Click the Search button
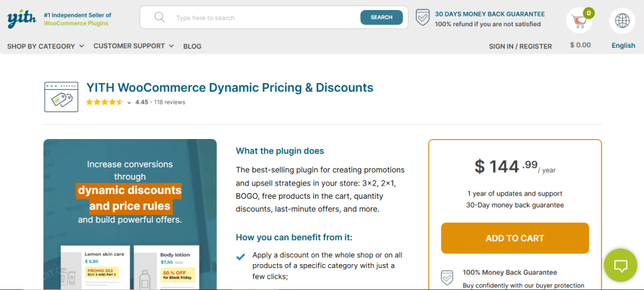The image size is (644, 290). tap(382, 17)
